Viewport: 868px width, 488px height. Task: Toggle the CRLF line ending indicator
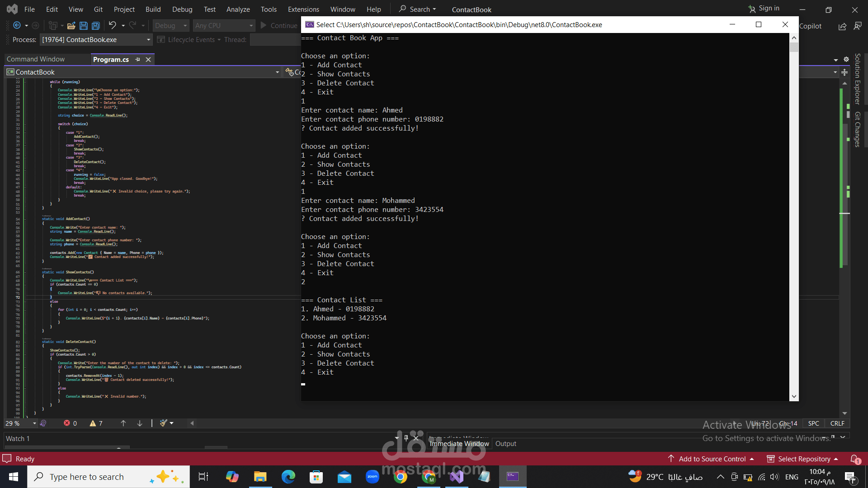point(837,423)
